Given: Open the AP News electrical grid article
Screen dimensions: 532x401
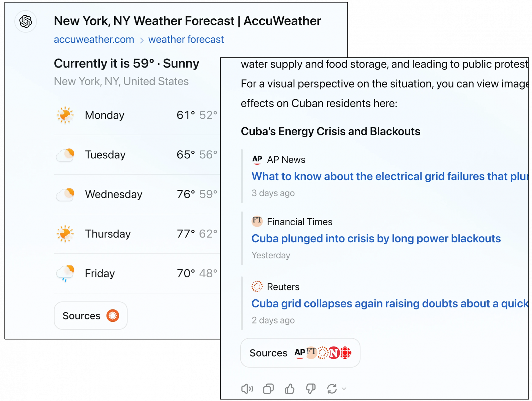Looking at the screenshot, I should [389, 176].
